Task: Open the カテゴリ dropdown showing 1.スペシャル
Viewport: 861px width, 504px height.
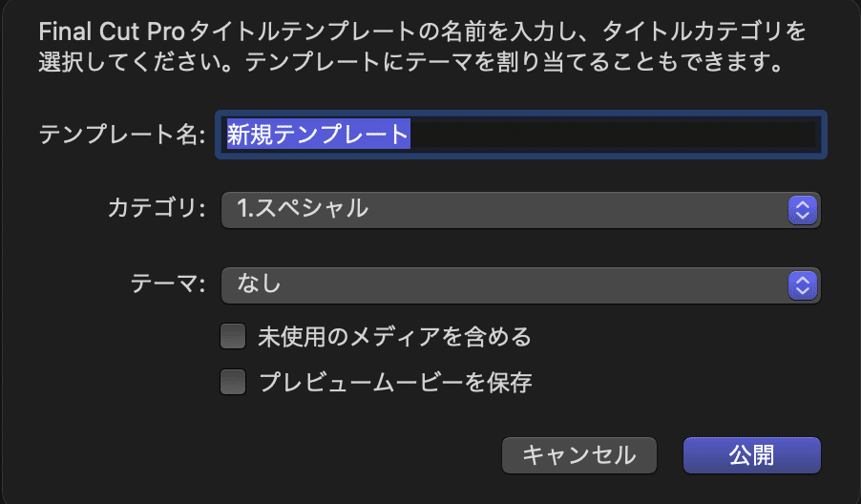Action: point(504,209)
